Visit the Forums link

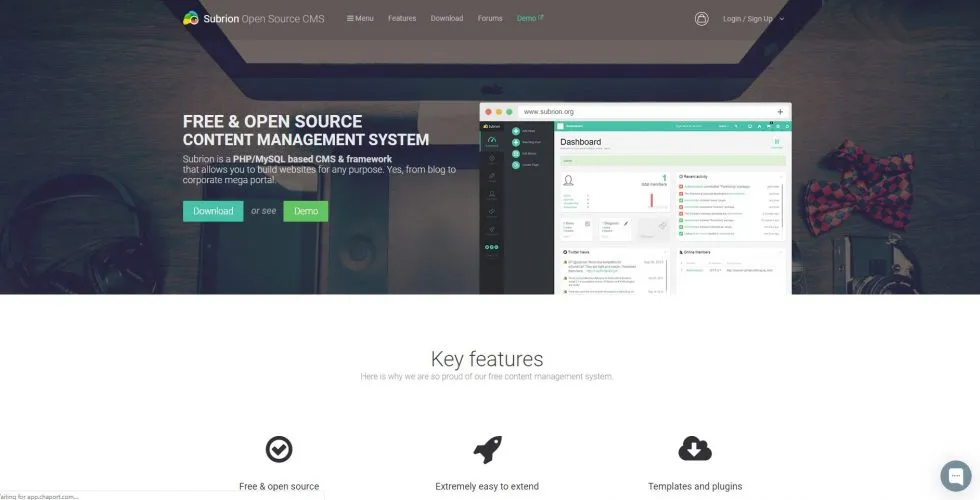[x=490, y=18]
